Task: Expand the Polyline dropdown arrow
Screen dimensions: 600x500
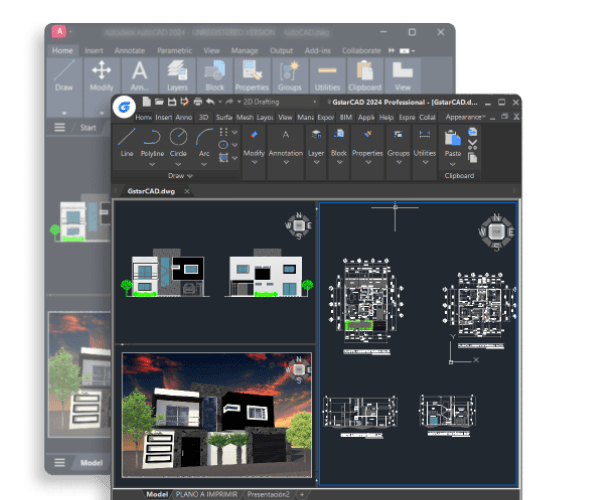Action: click(152, 164)
